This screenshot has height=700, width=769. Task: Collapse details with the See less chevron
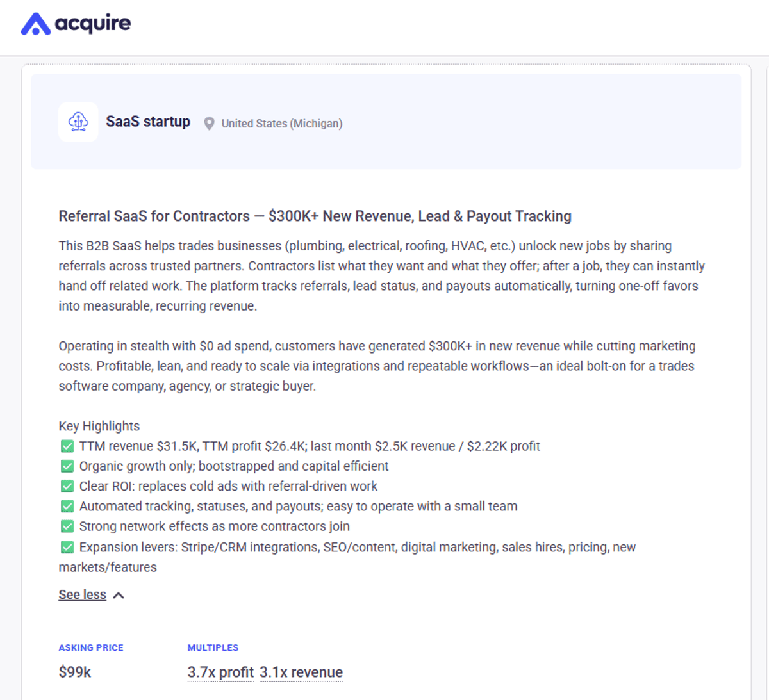(118, 594)
